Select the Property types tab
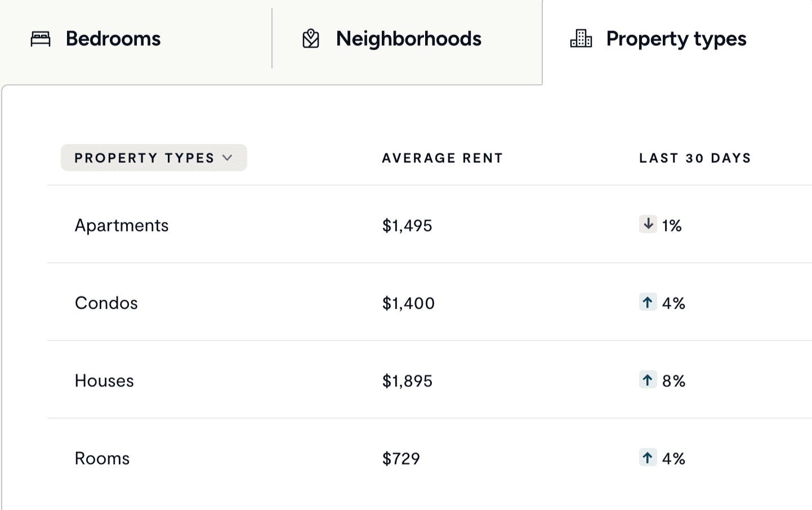Image resolution: width=812 pixels, height=510 pixels. click(x=676, y=39)
